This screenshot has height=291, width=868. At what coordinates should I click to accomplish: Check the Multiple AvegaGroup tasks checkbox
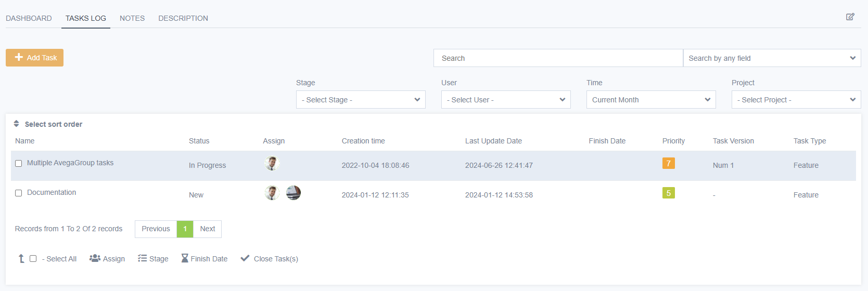click(18, 163)
